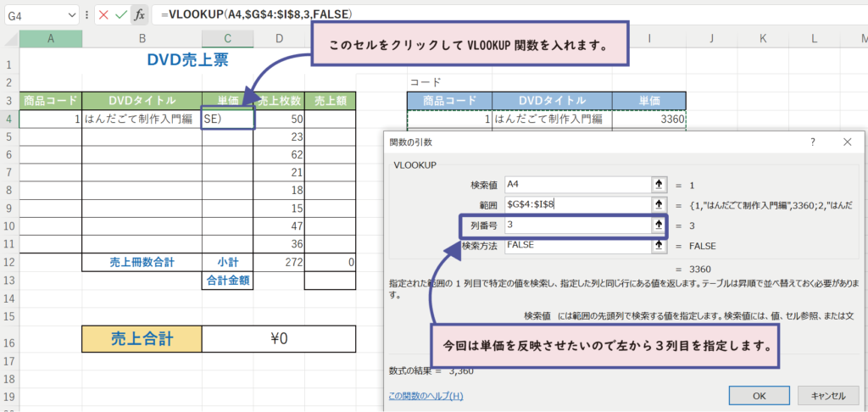Click the 検索方法 field range selector arrow
Image resolution: width=868 pixels, height=412 pixels.
click(657, 246)
